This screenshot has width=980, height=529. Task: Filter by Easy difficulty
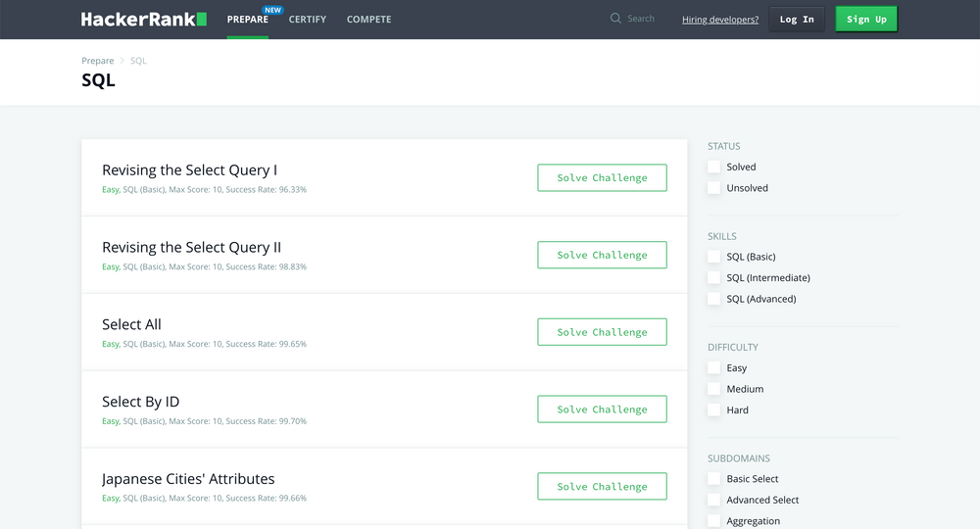[714, 368]
